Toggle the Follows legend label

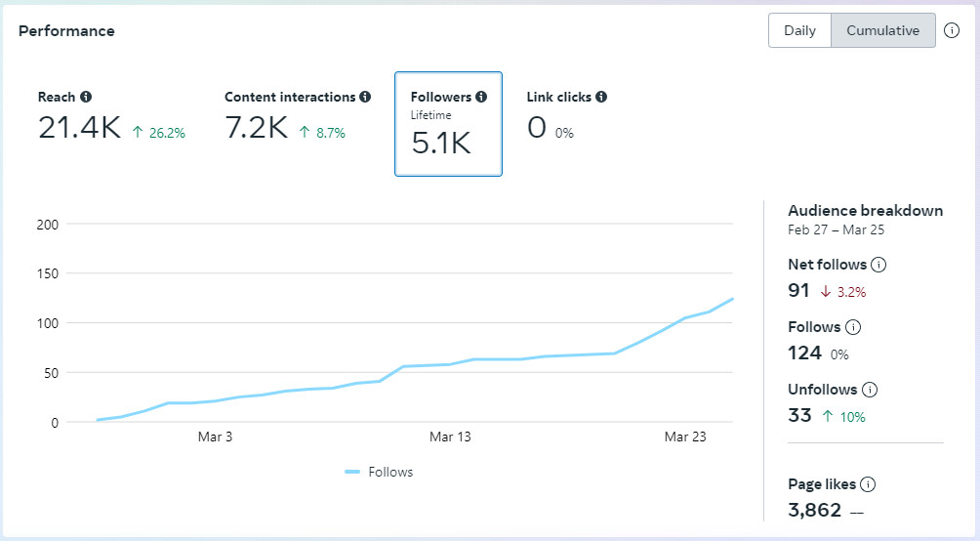pos(390,473)
